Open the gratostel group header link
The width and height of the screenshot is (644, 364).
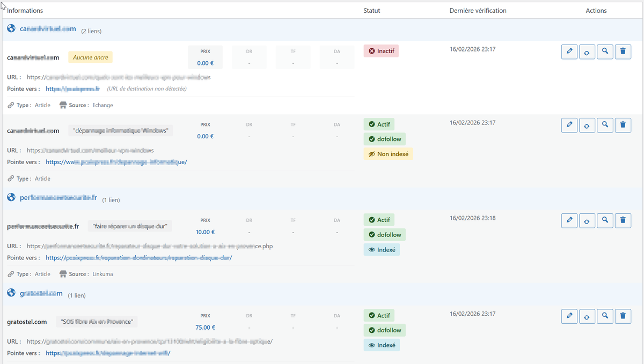tap(41, 293)
